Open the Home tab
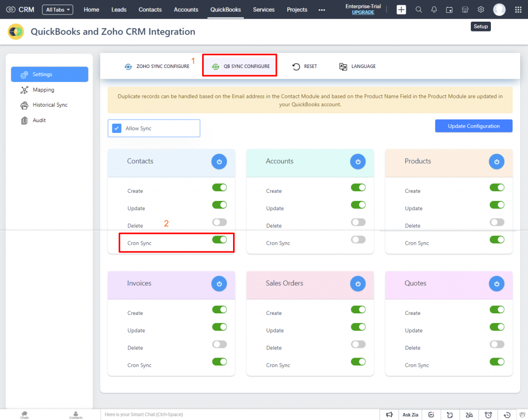Image resolution: width=528 pixels, height=420 pixels. (91, 10)
